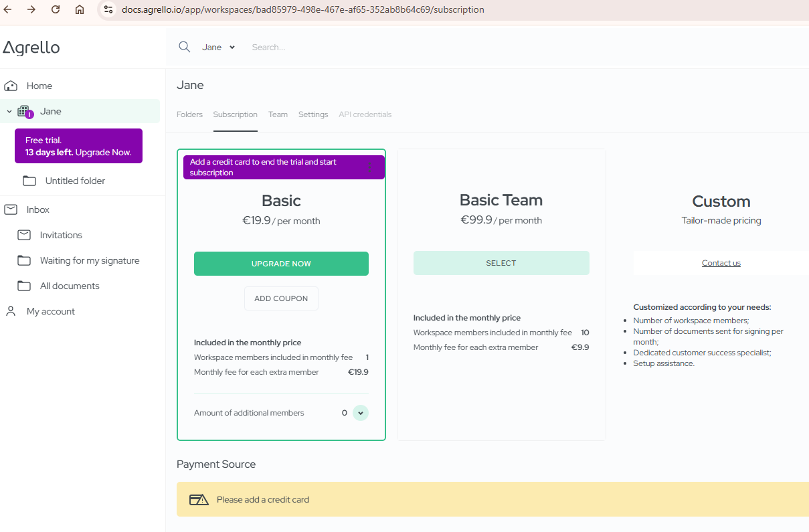Screen dimensions: 809x532
Task: View site information icon in address bar
Action: (x=108, y=10)
